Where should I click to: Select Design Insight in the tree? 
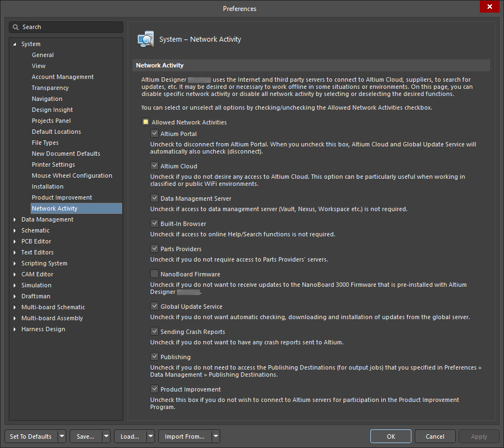coord(53,110)
